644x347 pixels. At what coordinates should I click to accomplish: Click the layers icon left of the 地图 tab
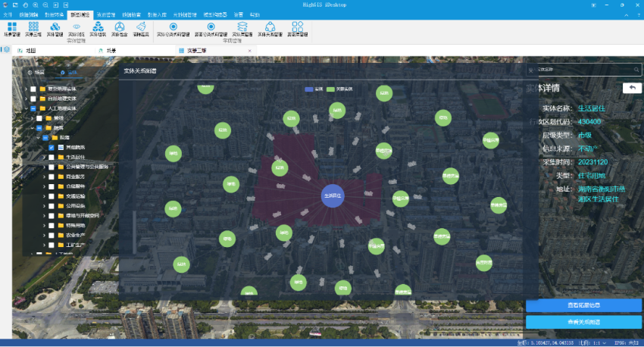(x=7, y=50)
